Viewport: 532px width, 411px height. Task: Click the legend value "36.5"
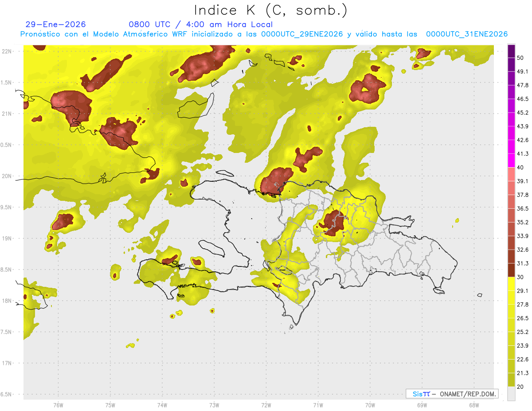tap(523, 208)
